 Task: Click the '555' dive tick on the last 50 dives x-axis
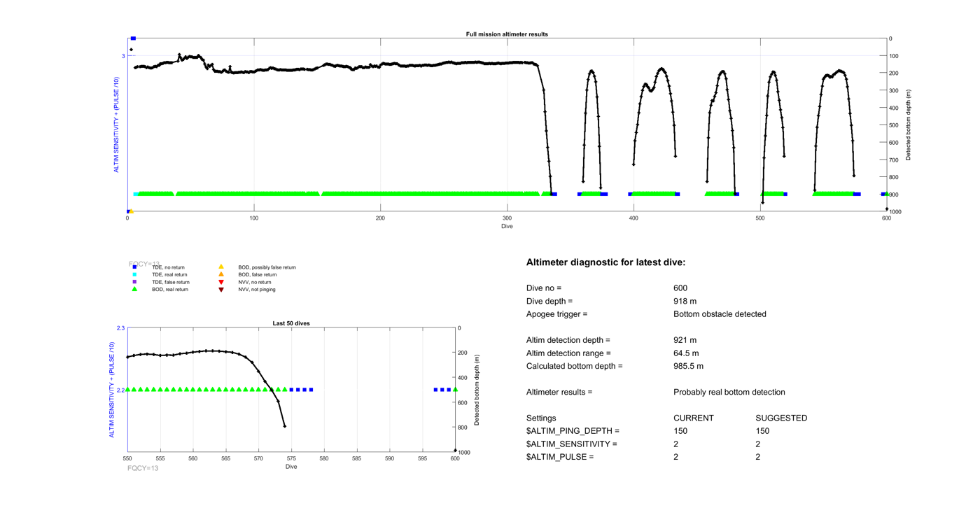click(x=160, y=459)
